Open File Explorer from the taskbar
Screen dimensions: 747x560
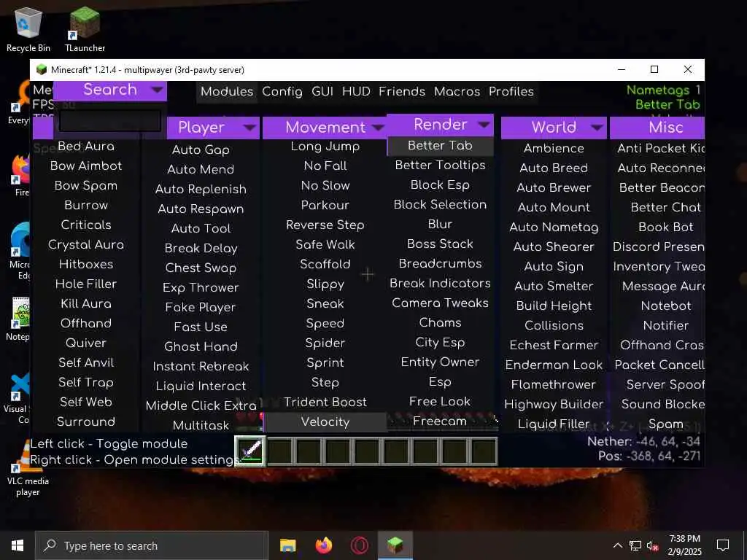[287, 545]
